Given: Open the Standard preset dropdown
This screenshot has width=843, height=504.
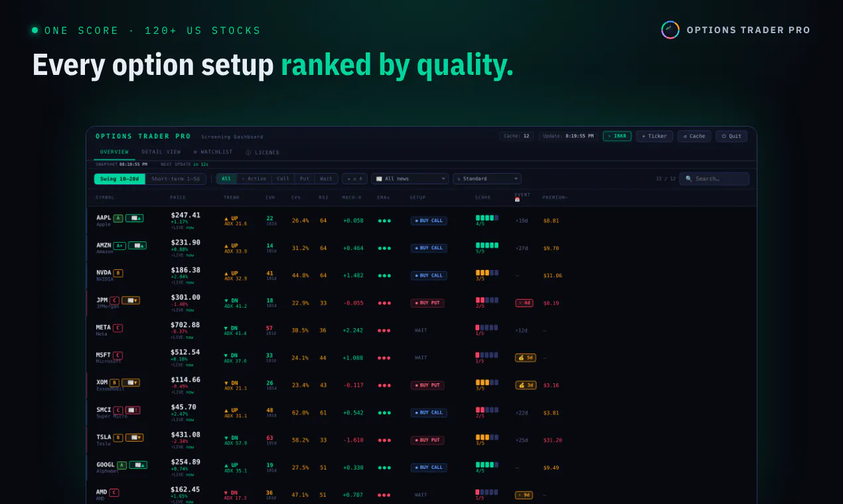Looking at the screenshot, I should (x=487, y=179).
